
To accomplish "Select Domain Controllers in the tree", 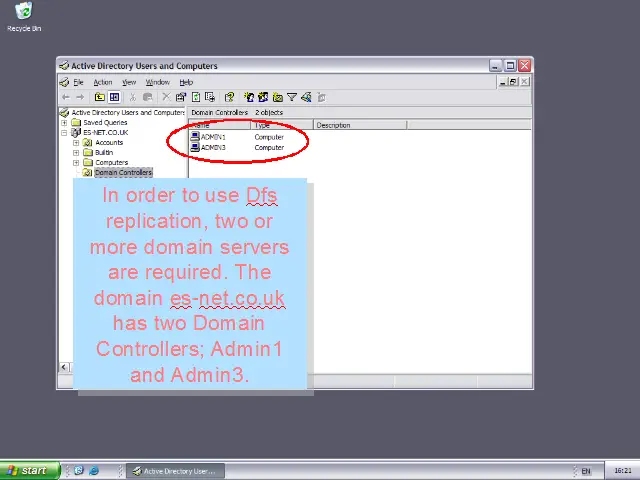I will (x=123, y=173).
